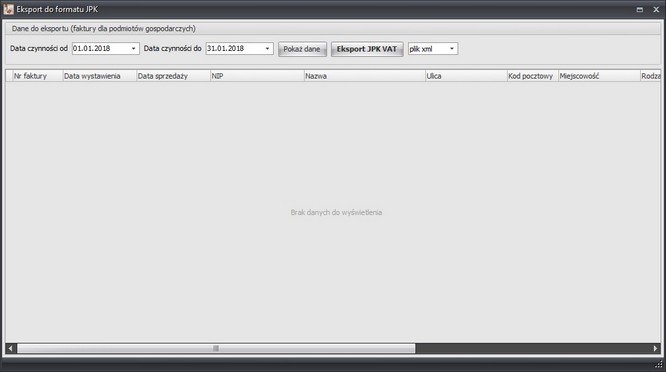Image resolution: width=666 pixels, height=372 pixels.
Task: Close the Eksport do formatu JPK window
Action: point(656,9)
